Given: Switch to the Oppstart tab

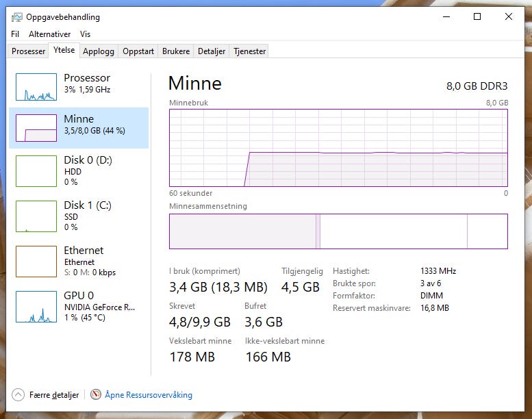Looking at the screenshot, I should pyautogui.click(x=138, y=51).
